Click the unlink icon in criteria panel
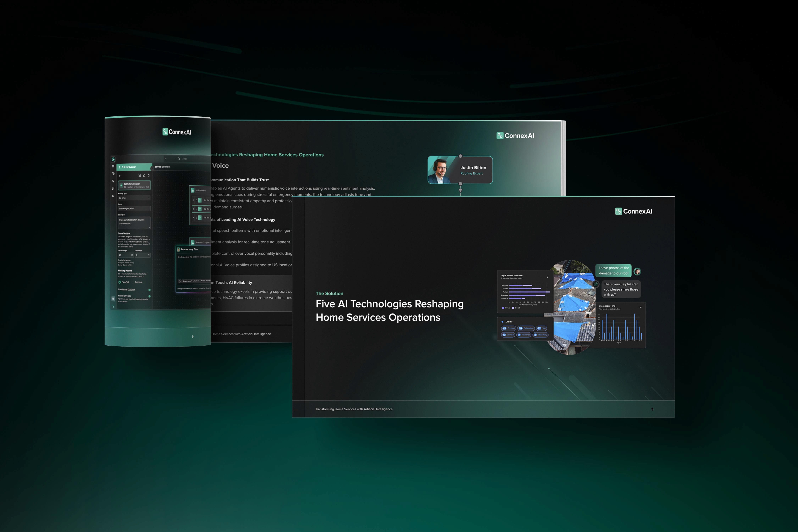The height and width of the screenshot is (532, 798). point(139,176)
